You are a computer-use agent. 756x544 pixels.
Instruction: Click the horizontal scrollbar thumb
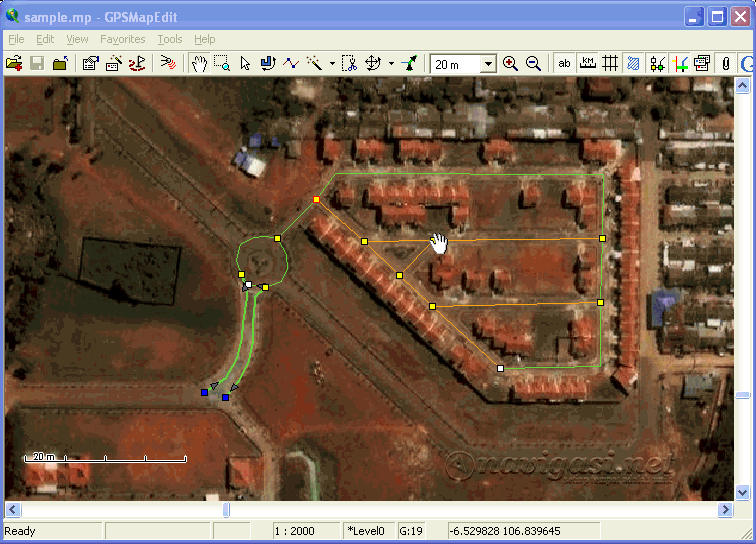226,510
